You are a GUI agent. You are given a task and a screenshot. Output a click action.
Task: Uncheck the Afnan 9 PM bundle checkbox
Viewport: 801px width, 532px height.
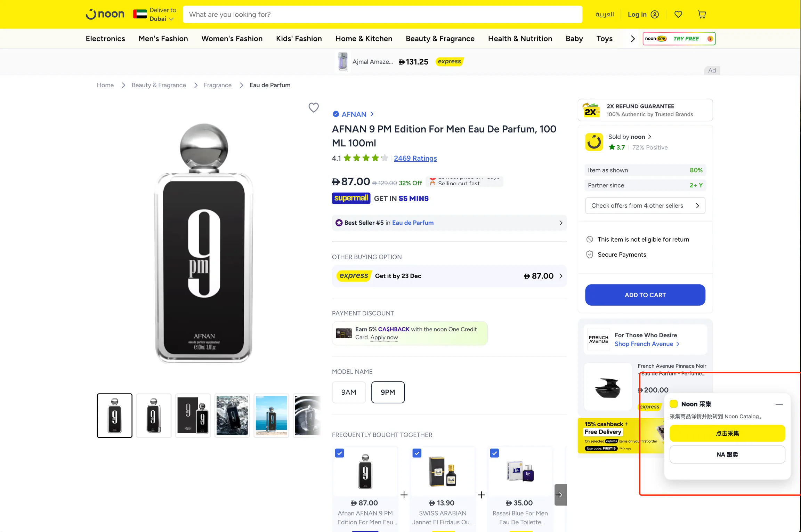[339, 453]
